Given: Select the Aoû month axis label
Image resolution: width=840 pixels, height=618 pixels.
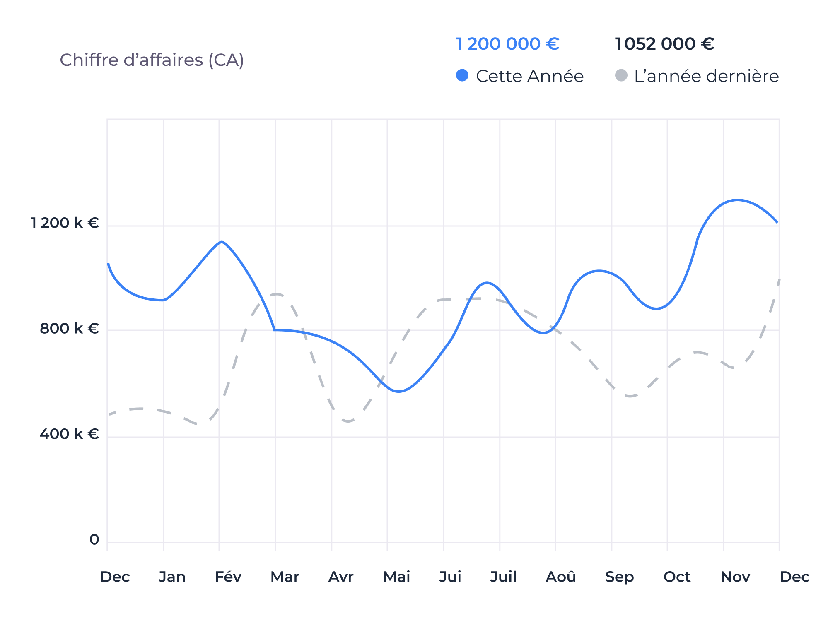Looking at the screenshot, I should click(561, 577).
